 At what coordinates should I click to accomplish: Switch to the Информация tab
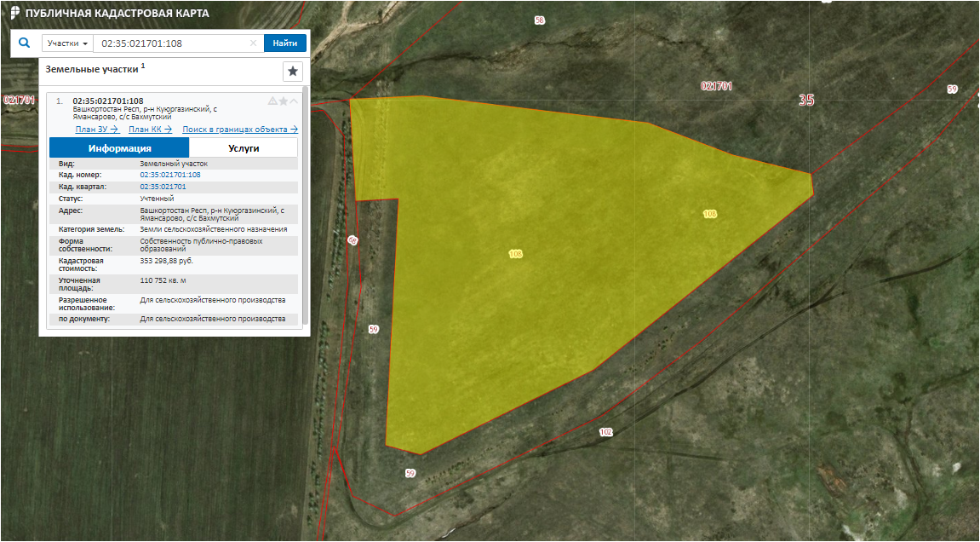click(x=119, y=148)
